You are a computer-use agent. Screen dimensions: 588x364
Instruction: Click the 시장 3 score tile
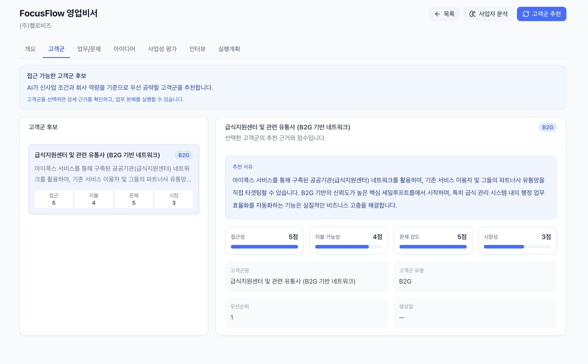174,199
